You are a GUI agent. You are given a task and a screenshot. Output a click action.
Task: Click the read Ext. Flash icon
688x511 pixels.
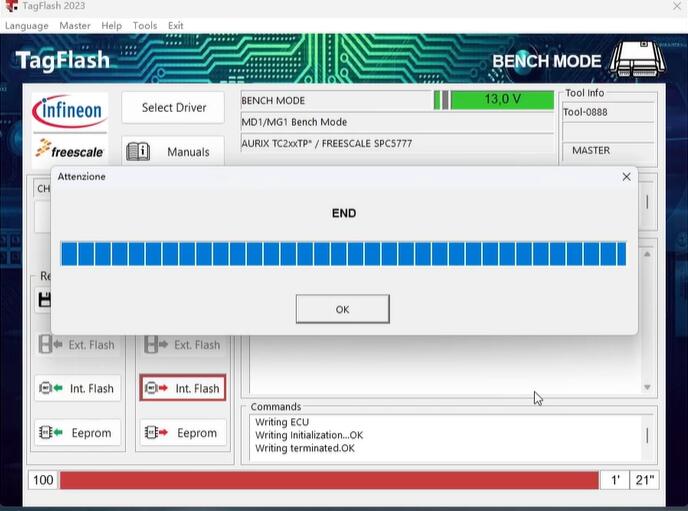[50, 345]
